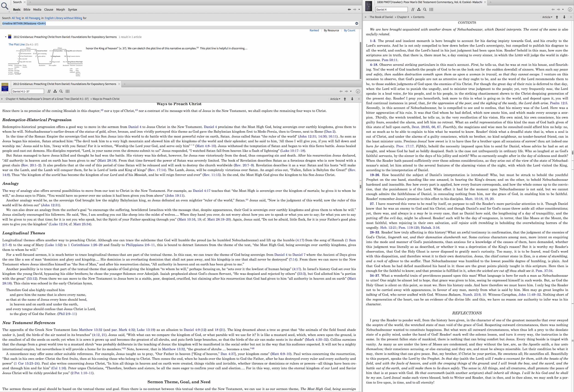Open The Plot Line search result link
The height and width of the screenshot is (392, 574).
point(17,45)
